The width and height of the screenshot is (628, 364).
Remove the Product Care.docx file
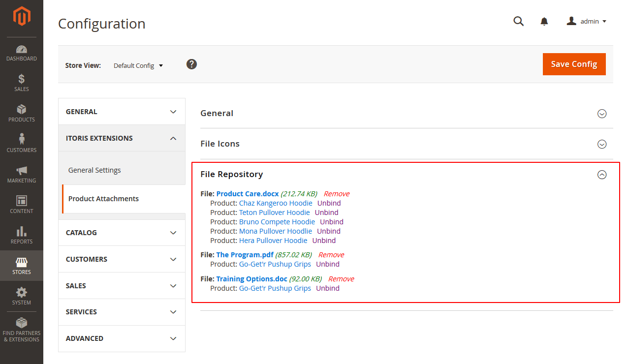pyautogui.click(x=336, y=194)
